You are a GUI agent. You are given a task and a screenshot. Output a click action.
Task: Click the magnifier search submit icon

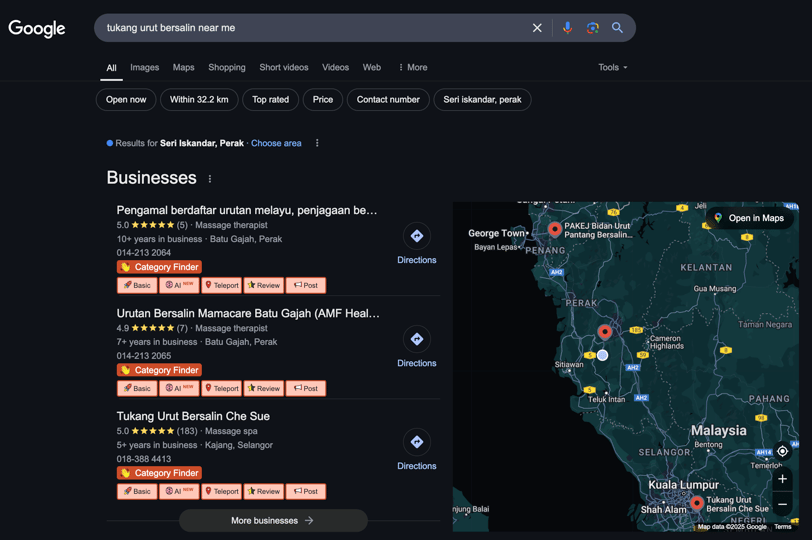coord(617,28)
